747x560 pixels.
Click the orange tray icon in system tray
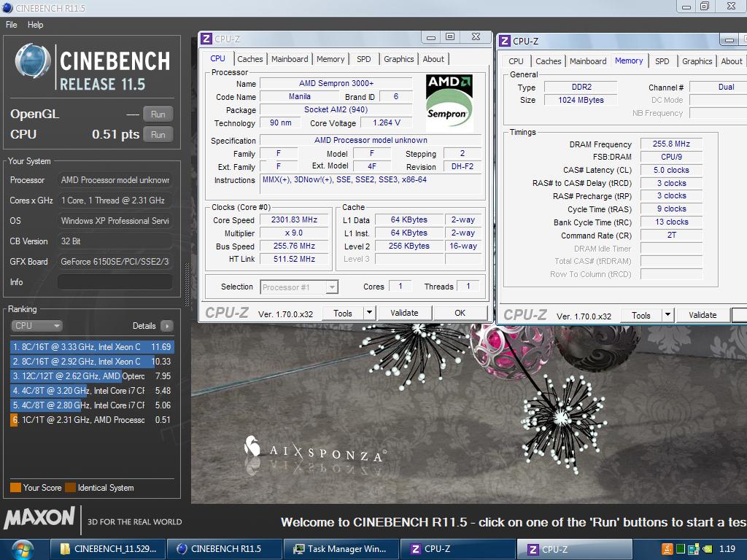tap(667, 549)
